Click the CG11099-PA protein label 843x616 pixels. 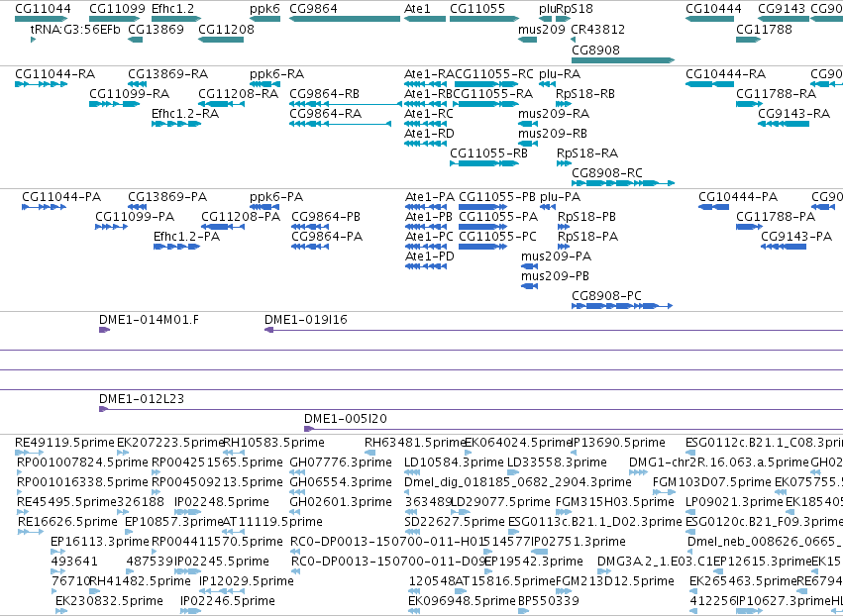click(x=135, y=217)
